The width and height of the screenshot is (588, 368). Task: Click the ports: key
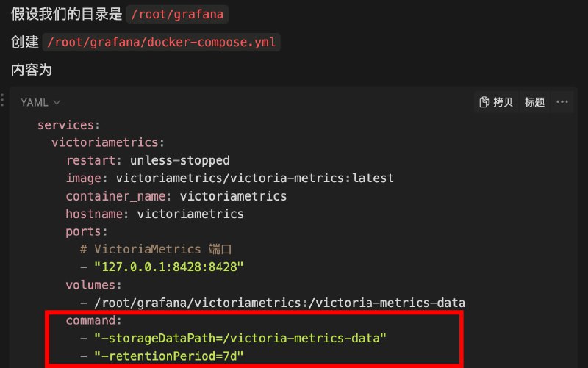pyautogui.click(x=87, y=231)
